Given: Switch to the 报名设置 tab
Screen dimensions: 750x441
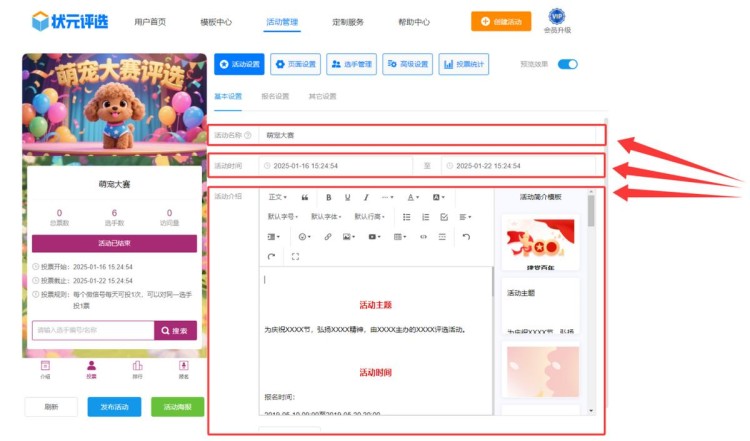Looking at the screenshot, I should (275, 97).
